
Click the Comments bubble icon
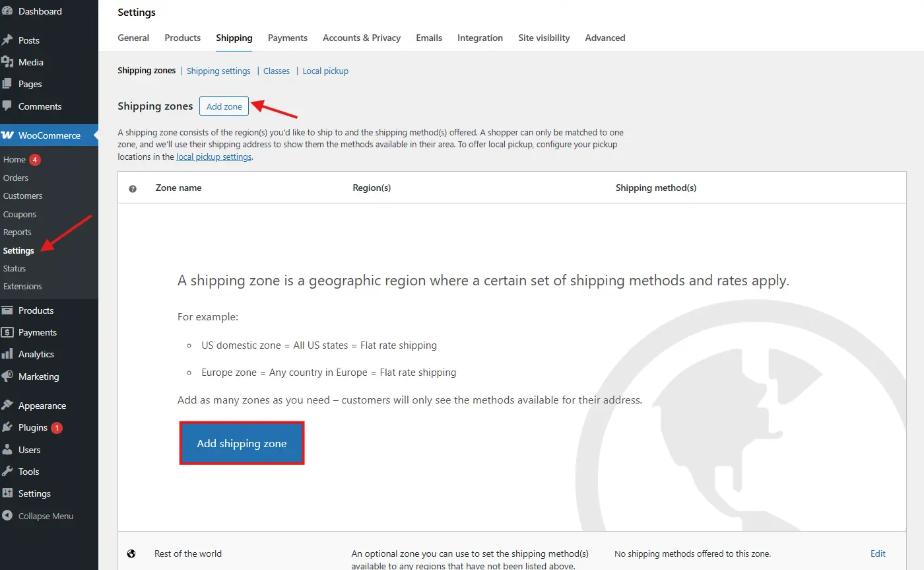[x=7, y=106]
